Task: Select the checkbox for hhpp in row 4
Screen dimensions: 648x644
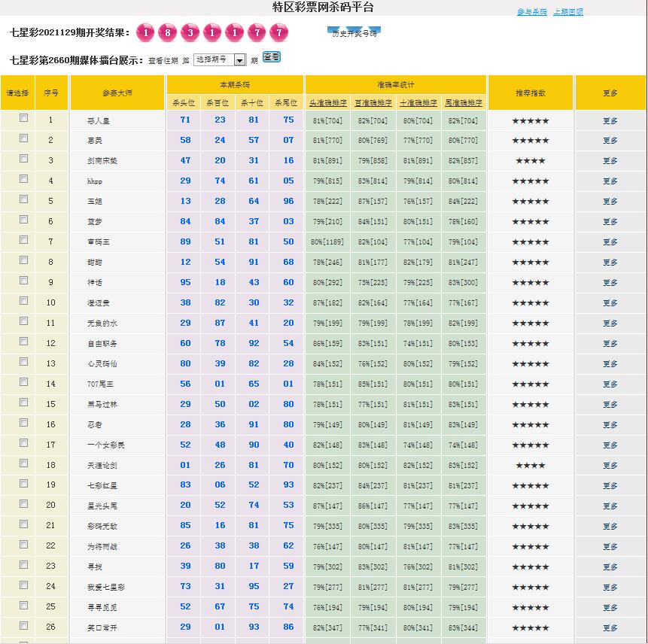Action: [24, 179]
